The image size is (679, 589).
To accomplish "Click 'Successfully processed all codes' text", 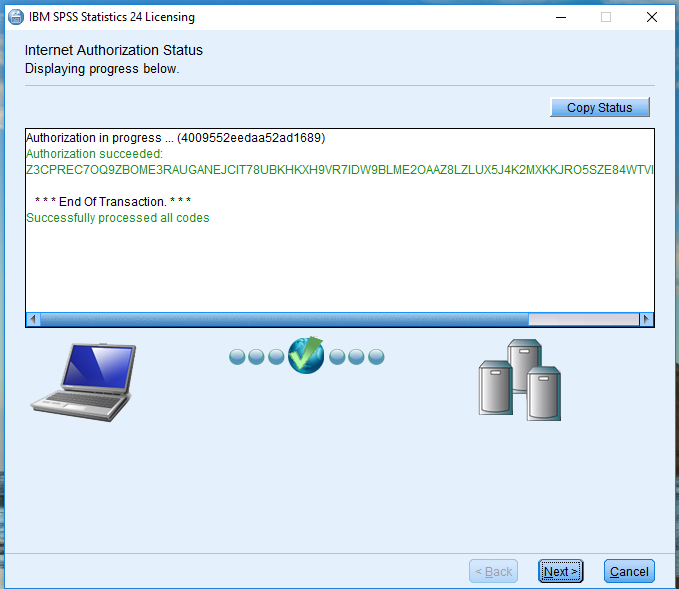I will (x=118, y=217).
